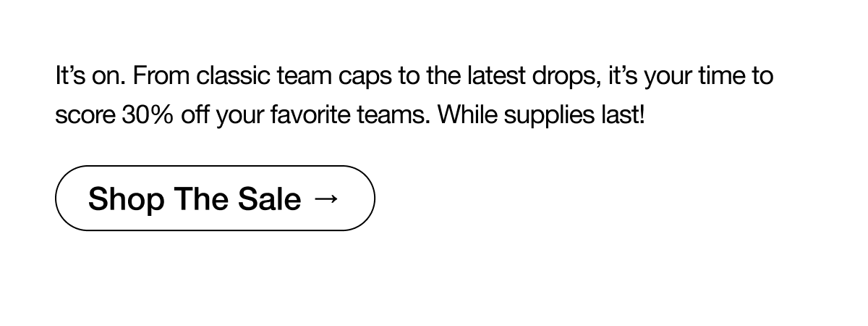Click the word "supplies" in the second line
Viewport: 868px width, 326px height.
(553, 116)
